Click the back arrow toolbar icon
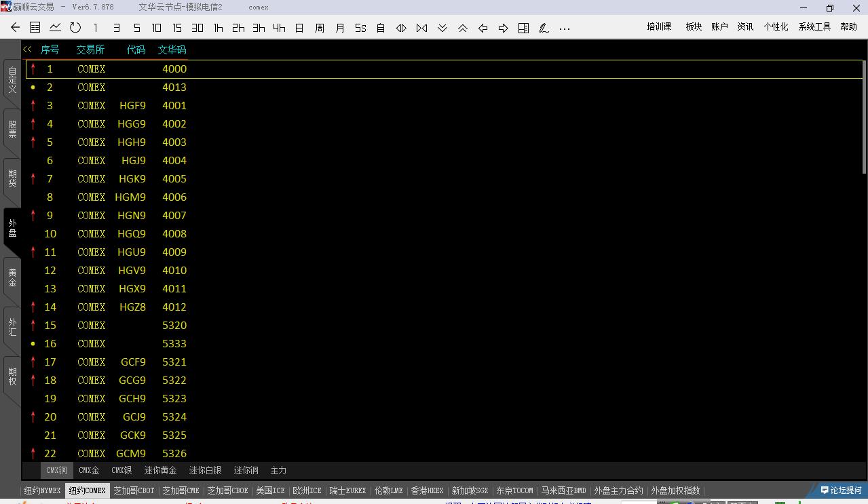 [15, 28]
